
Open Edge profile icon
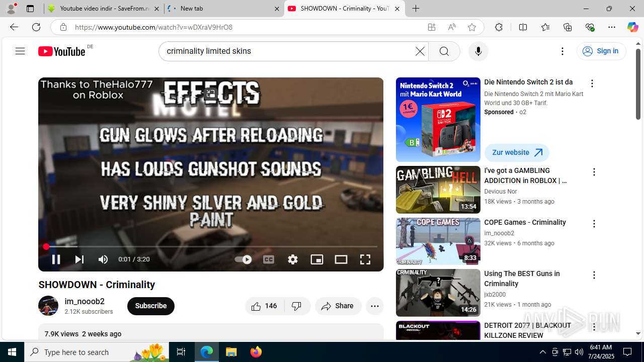(x=11, y=9)
